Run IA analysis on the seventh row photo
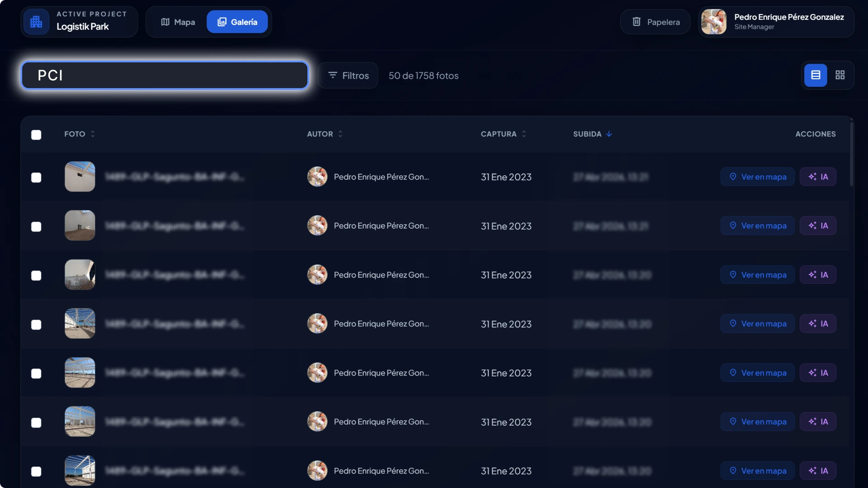 (x=818, y=471)
